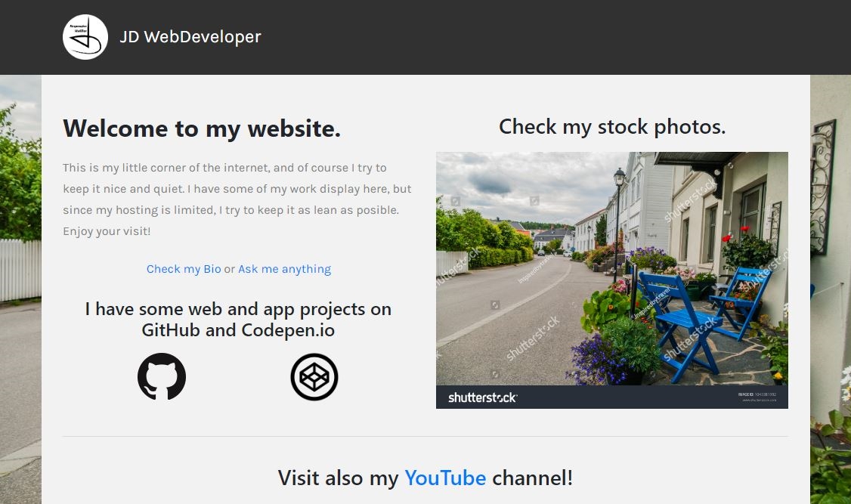The height and width of the screenshot is (504, 851).
Task: Click the 'This is my little corner' line
Action: (x=224, y=168)
